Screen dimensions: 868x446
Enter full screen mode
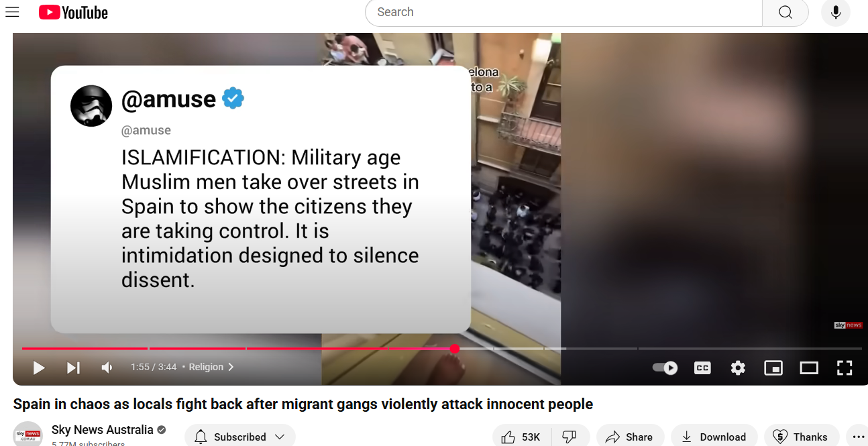click(x=845, y=368)
